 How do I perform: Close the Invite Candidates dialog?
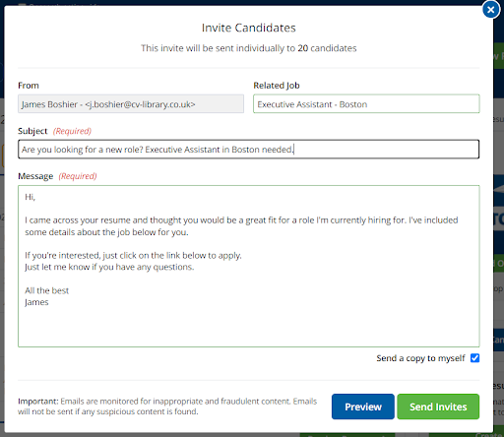coord(490,10)
